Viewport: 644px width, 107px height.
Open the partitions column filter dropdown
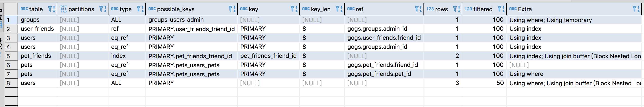tap(101, 9)
